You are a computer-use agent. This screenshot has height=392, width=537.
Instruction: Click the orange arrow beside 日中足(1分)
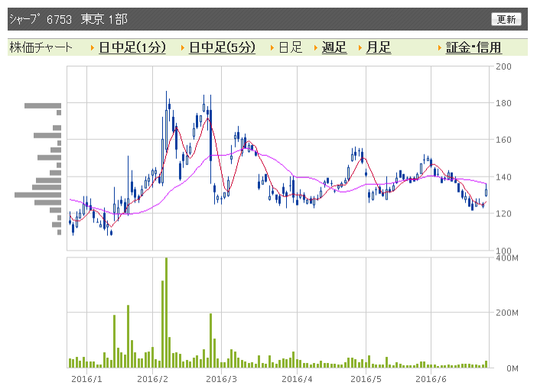pos(93,48)
